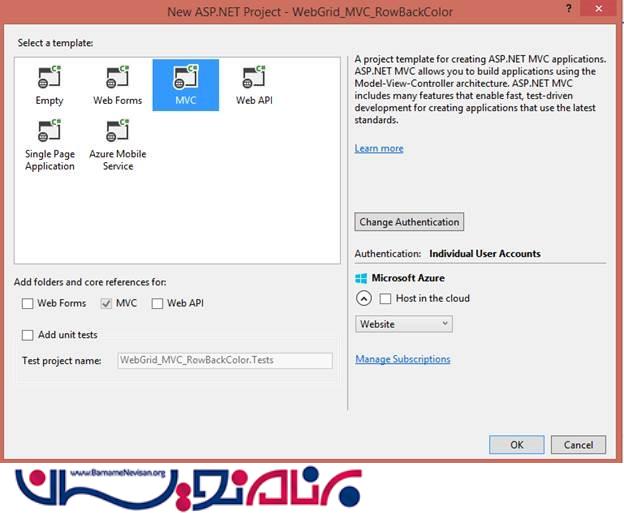Confirm with the OK button

click(x=517, y=445)
